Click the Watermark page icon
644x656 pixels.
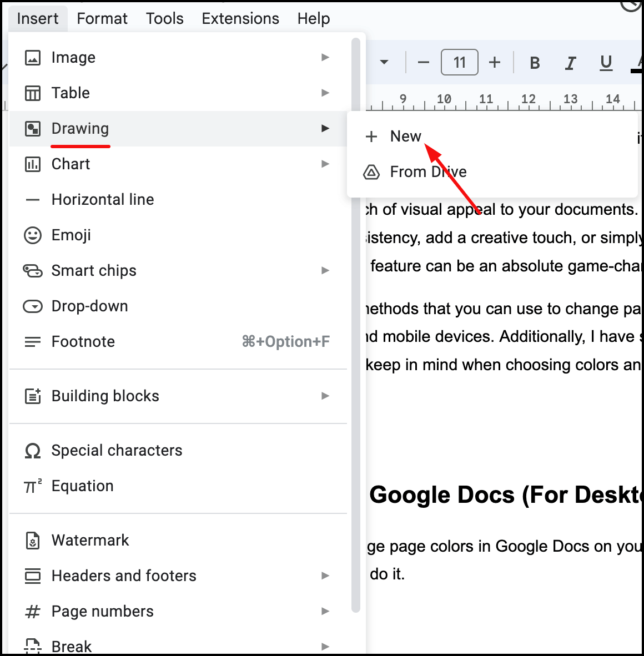click(x=33, y=541)
